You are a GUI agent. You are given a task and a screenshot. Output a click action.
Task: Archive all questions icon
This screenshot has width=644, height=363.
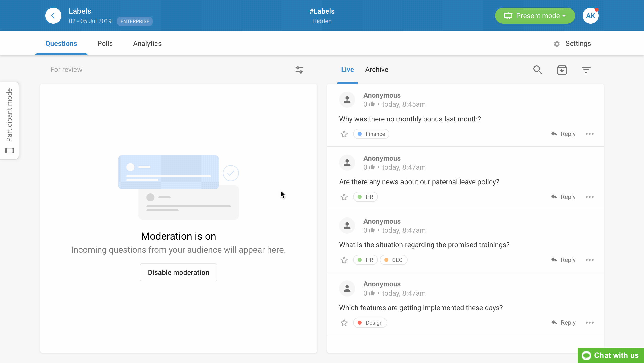pyautogui.click(x=562, y=70)
